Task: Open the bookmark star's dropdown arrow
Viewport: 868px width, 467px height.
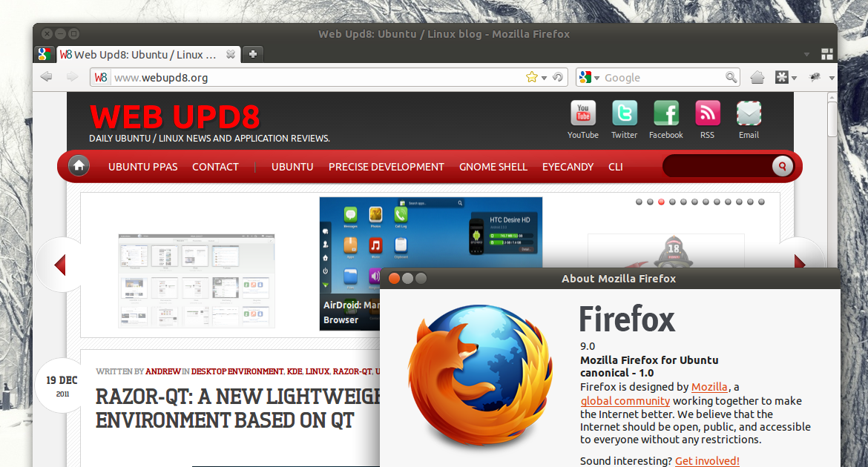Action: click(x=542, y=77)
